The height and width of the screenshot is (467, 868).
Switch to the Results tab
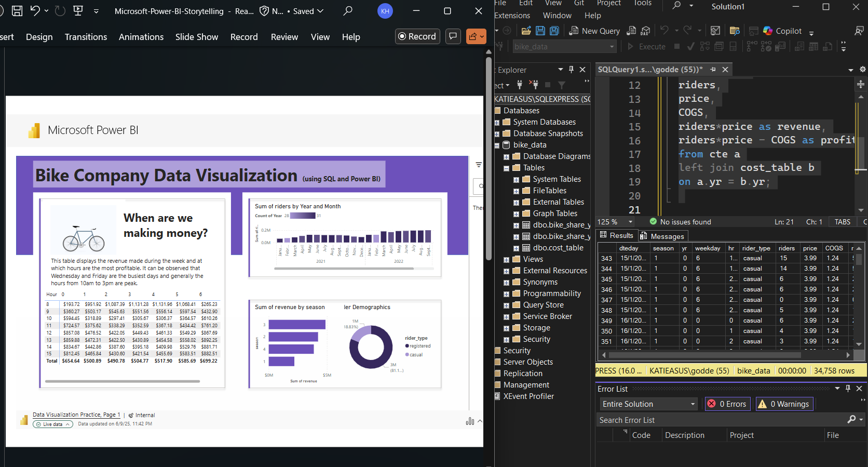pyautogui.click(x=617, y=235)
